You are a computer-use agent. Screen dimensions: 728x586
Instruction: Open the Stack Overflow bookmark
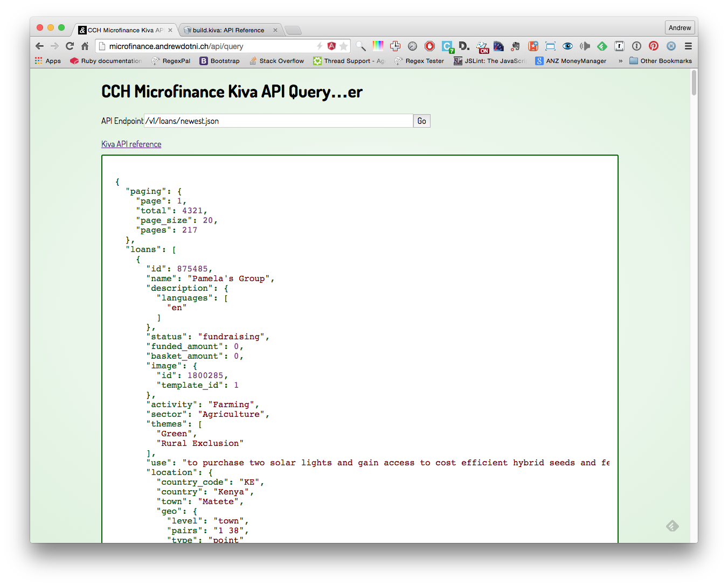pos(276,61)
